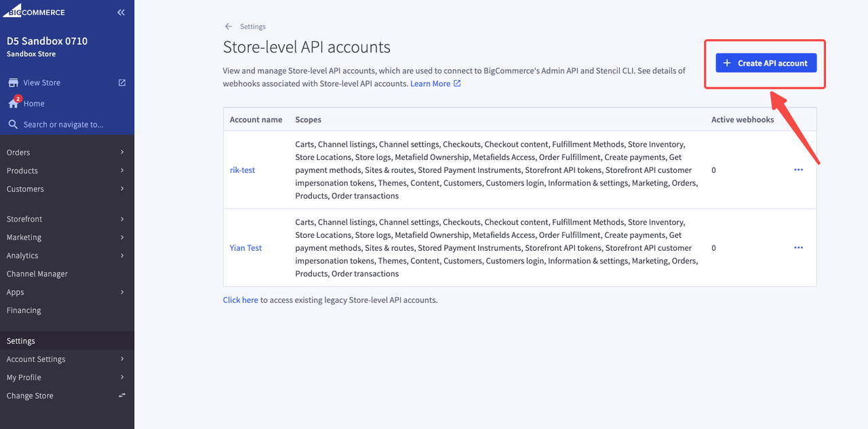Screen dimensions: 868x429
Task: Click the View Store storefront icon
Action: (13, 83)
